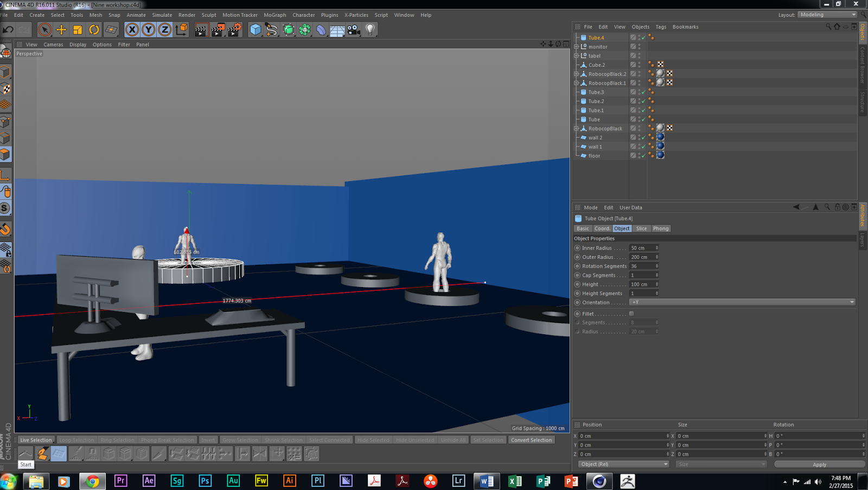Toggle the Y axis lock
This screenshot has height=490, width=868.
148,30
